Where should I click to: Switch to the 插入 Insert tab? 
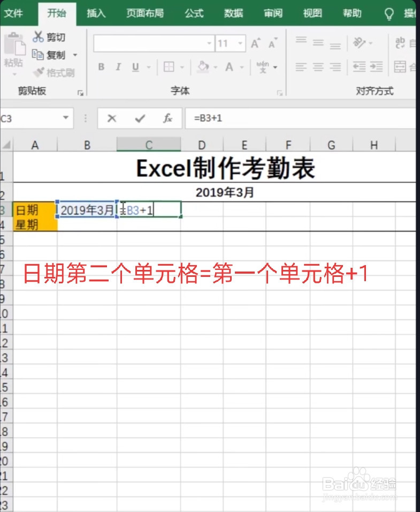(96, 13)
